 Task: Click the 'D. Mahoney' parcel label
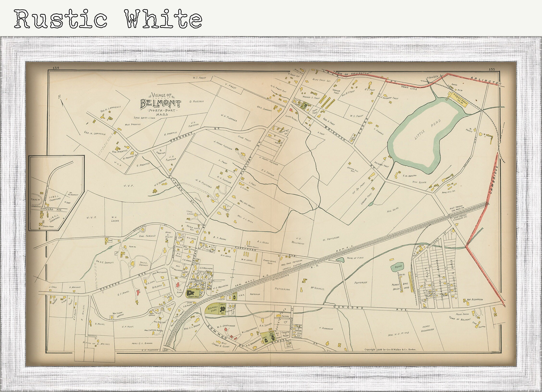(x=75, y=287)
